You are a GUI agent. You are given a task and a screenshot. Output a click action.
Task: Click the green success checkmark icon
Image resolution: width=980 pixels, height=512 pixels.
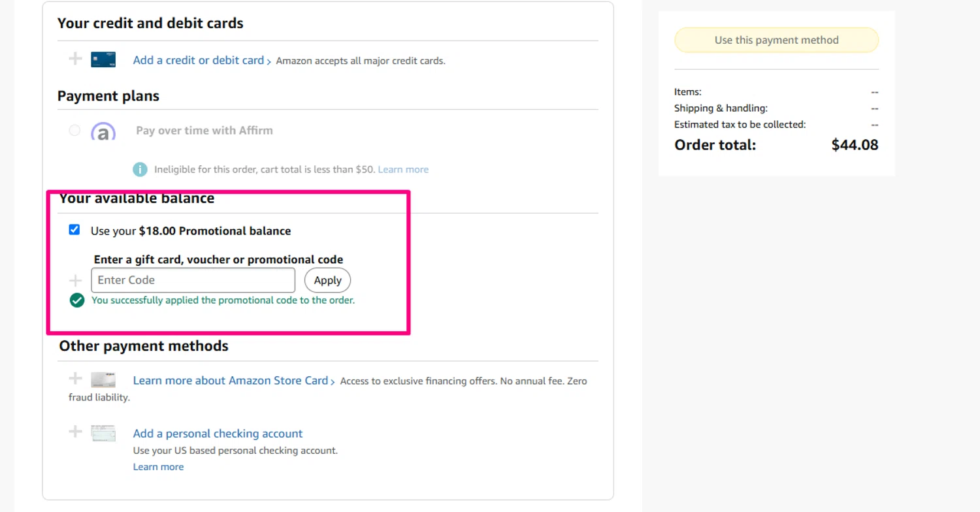coord(77,300)
